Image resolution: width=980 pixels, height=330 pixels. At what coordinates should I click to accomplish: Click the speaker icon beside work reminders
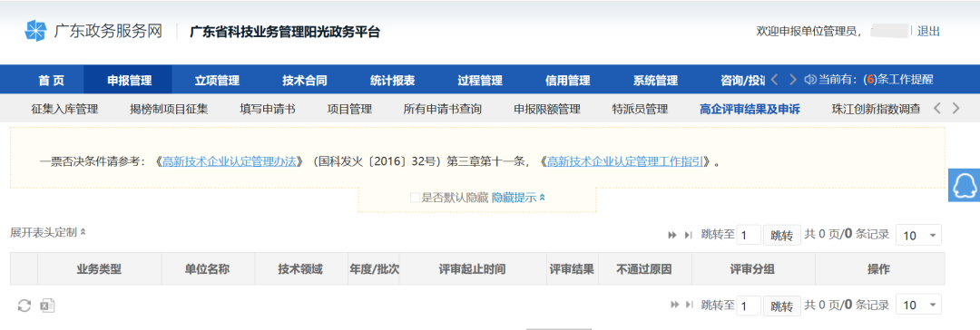810,80
